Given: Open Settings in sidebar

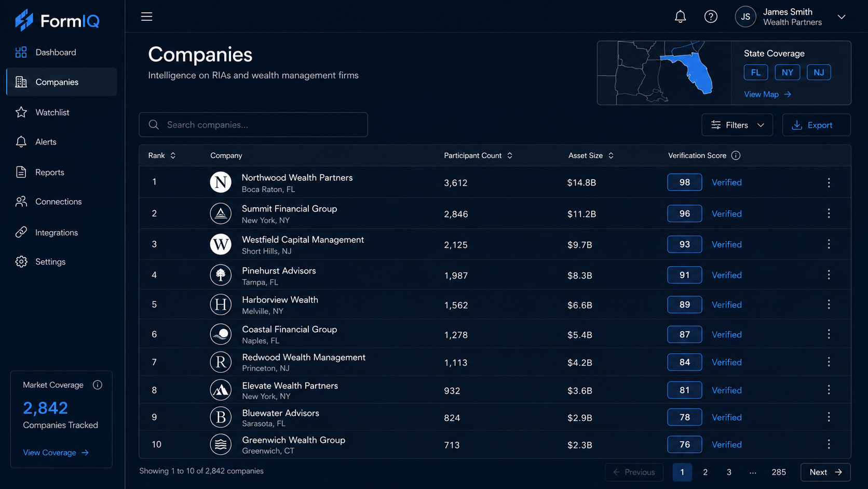Looking at the screenshot, I should pyautogui.click(x=61, y=262).
